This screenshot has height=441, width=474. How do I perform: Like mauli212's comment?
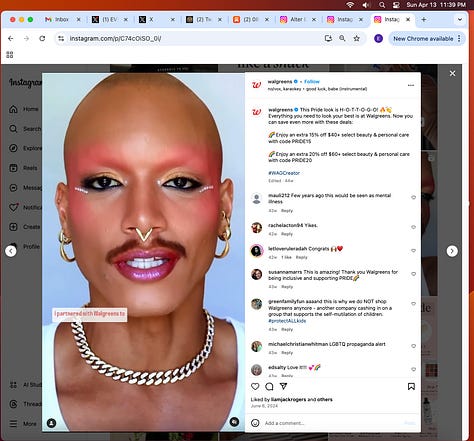pyautogui.click(x=413, y=197)
